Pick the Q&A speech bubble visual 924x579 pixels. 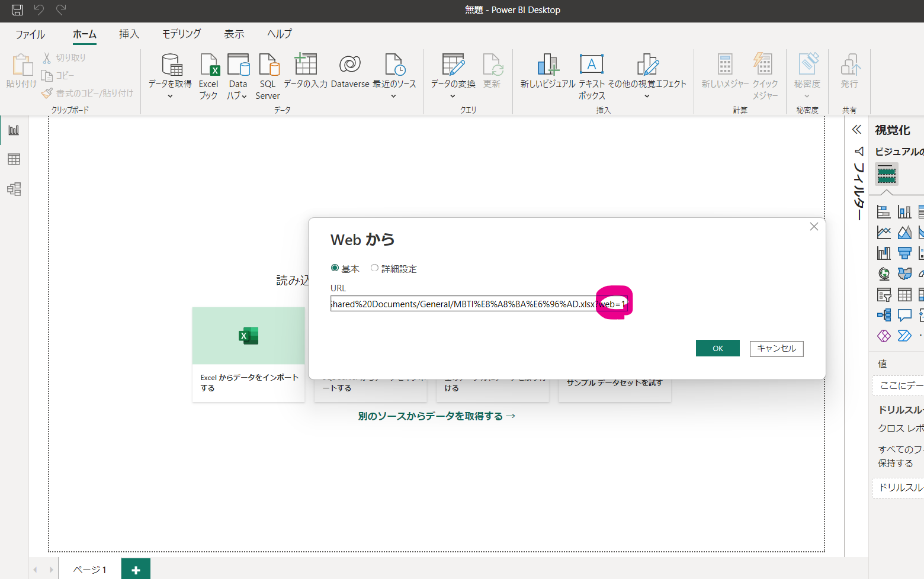click(x=904, y=315)
